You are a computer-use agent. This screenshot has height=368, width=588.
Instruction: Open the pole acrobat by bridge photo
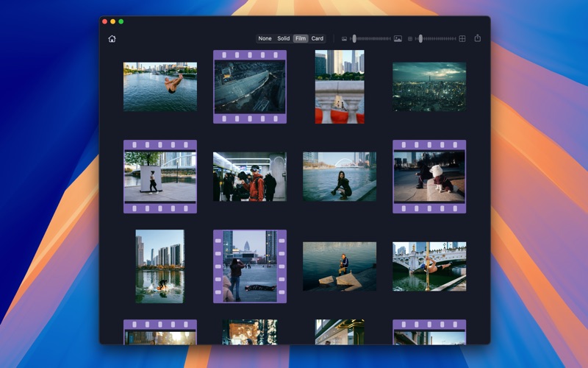429,266
